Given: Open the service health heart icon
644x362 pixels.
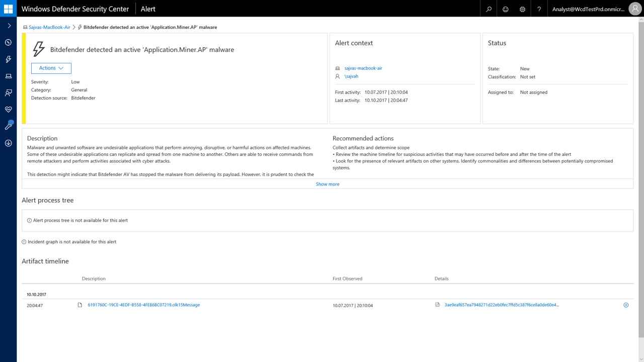Looking at the screenshot, I should tap(8, 109).
